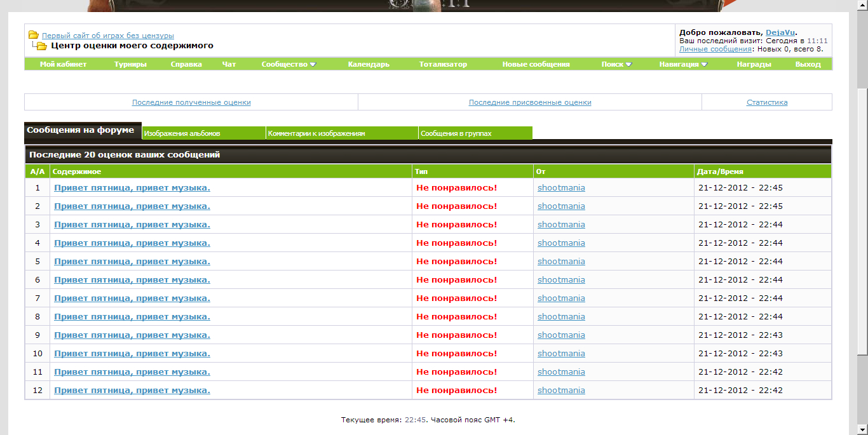The height and width of the screenshot is (435, 868).
Task: Open the post link in row 7
Action: (x=132, y=298)
